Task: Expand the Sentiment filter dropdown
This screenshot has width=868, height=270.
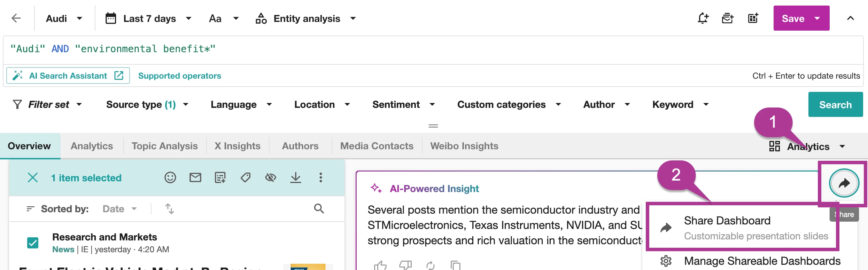Action: click(x=403, y=105)
